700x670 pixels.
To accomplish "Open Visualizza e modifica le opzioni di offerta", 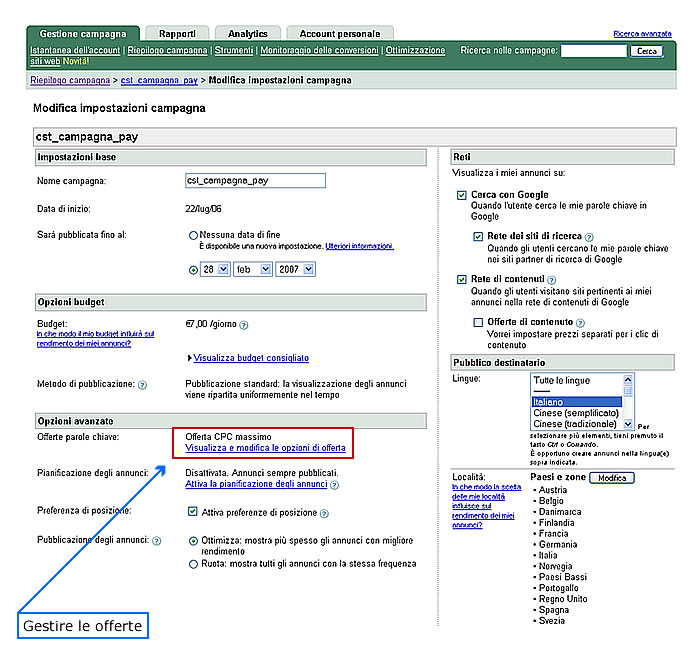I will coord(265,448).
